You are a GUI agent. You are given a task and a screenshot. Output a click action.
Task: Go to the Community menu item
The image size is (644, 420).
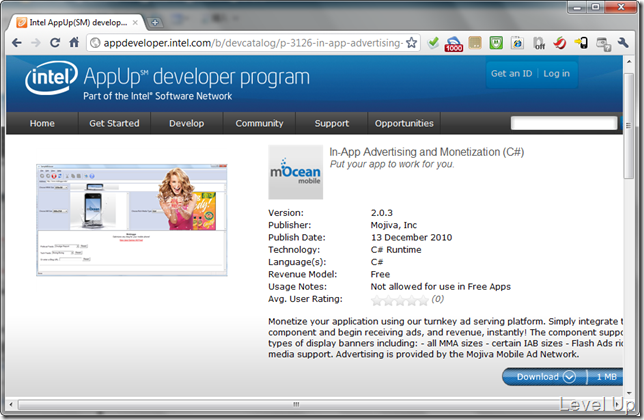click(x=259, y=123)
